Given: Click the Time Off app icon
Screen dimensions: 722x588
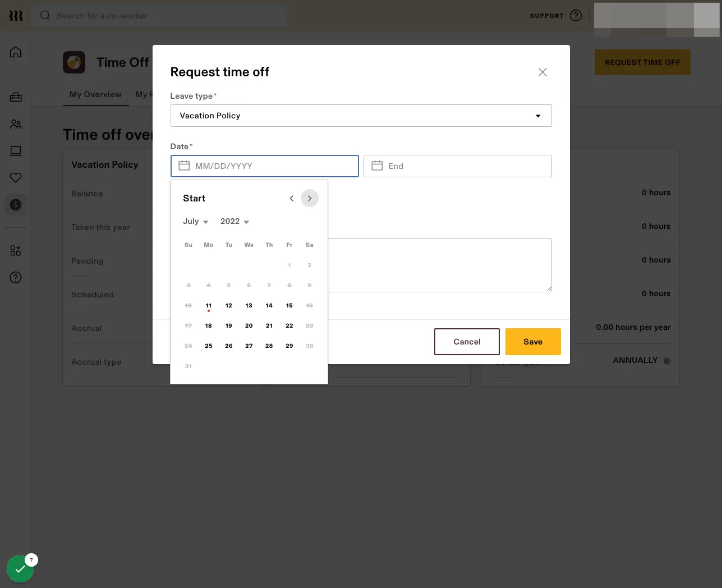Looking at the screenshot, I should [74, 62].
